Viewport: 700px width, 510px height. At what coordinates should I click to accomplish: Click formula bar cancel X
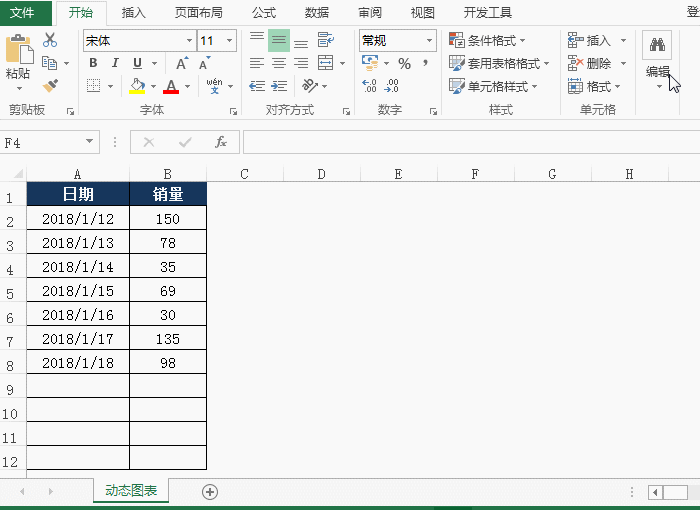[149, 142]
